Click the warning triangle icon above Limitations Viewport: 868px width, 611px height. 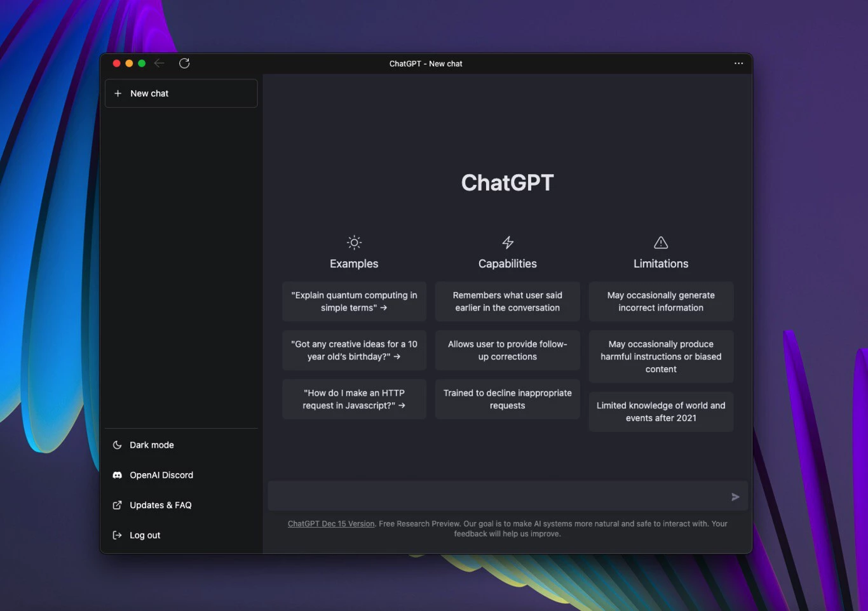[x=661, y=243]
